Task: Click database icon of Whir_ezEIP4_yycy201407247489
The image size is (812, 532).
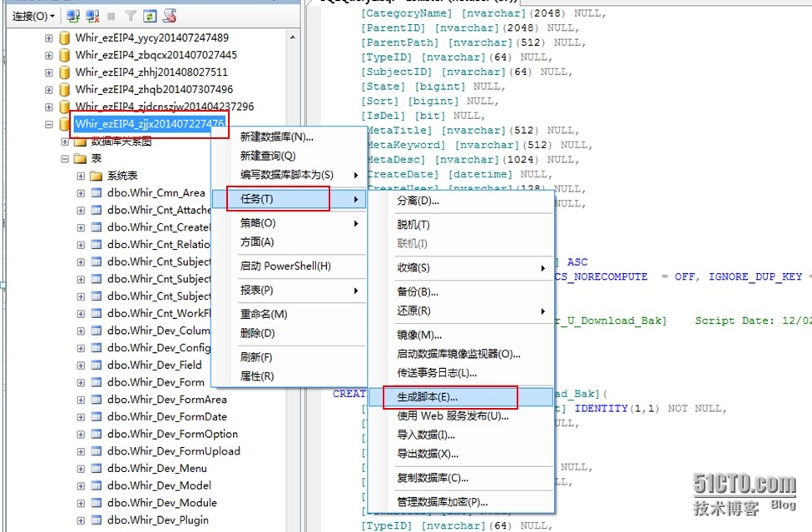Action: click(64, 37)
